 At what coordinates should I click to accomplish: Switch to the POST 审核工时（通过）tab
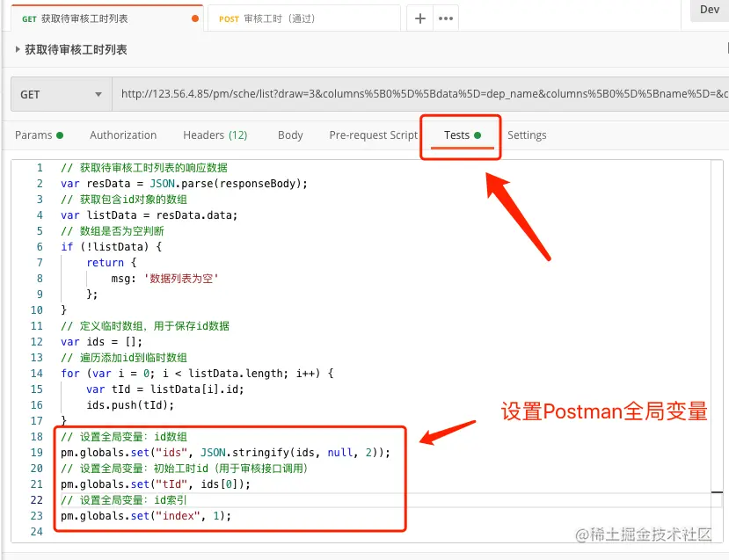[303, 18]
